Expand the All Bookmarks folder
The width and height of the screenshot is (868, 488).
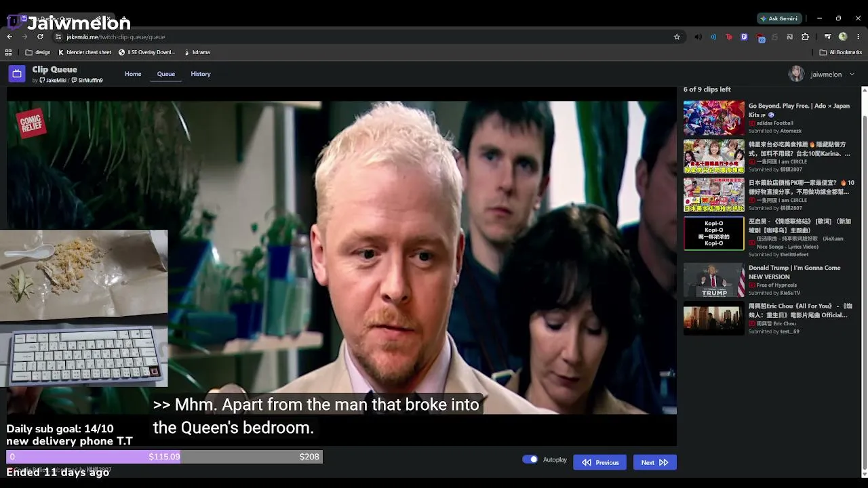coord(841,52)
